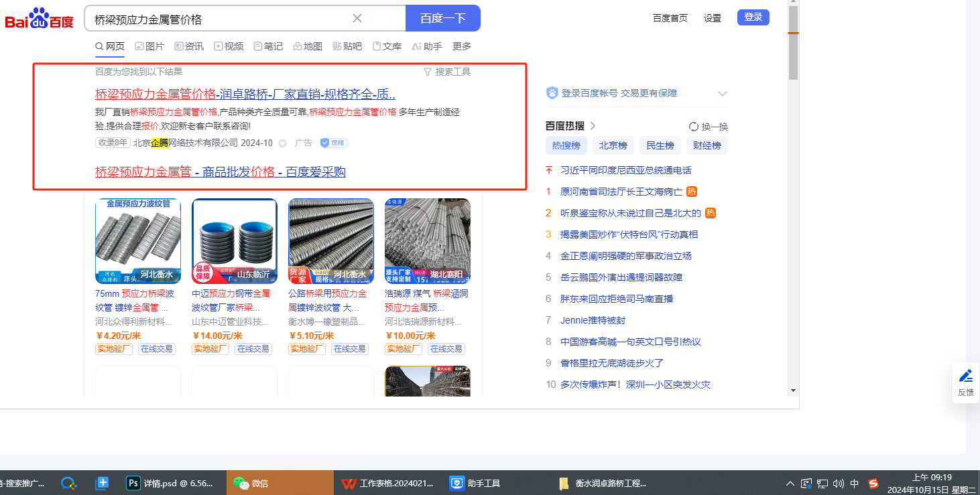980x495 pixels.
Task: Click 在线交易 tag under ￥14.00 product
Action: point(253,349)
